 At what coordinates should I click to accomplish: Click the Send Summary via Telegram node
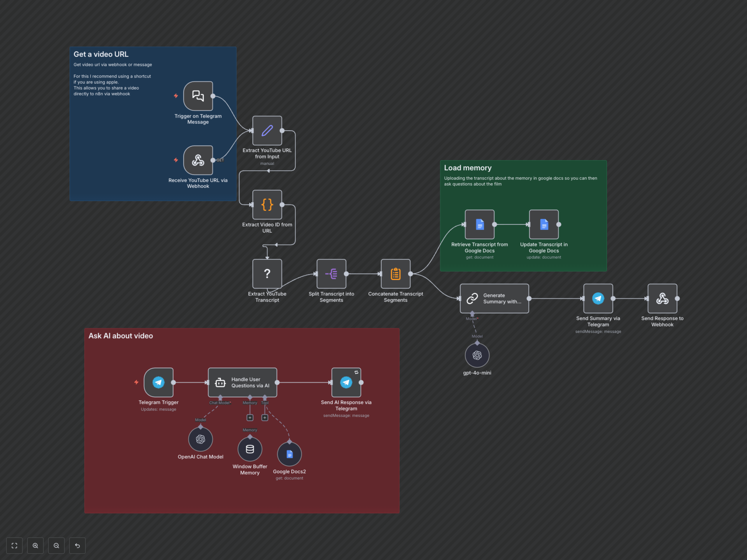click(x=598, y=298)
